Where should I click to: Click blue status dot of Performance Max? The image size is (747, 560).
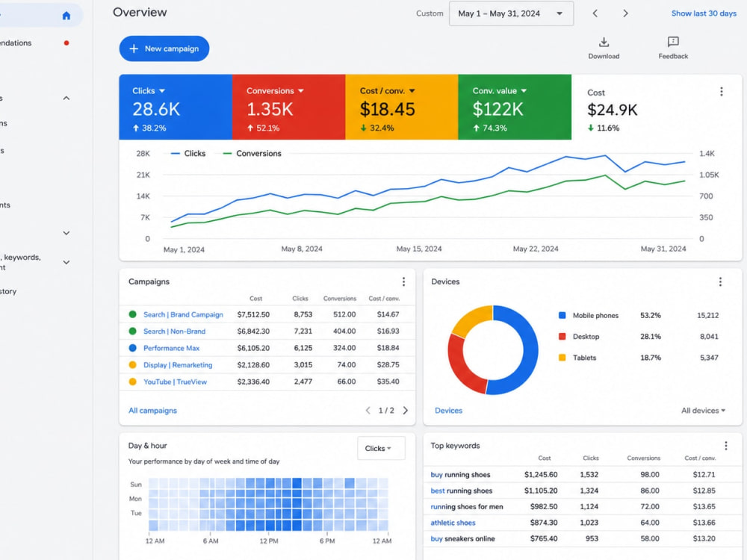pos(132,348)
